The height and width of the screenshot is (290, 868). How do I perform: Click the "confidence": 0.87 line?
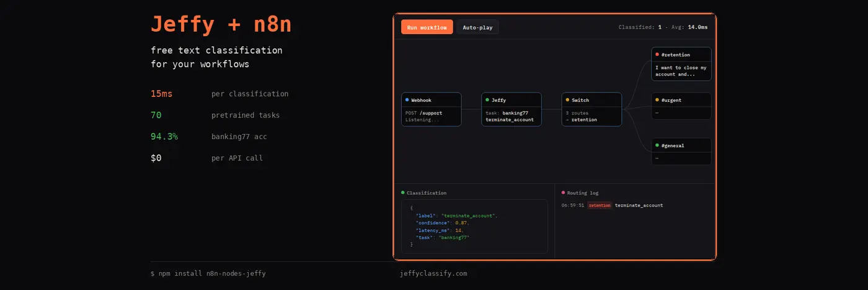[x=443, y=223]
